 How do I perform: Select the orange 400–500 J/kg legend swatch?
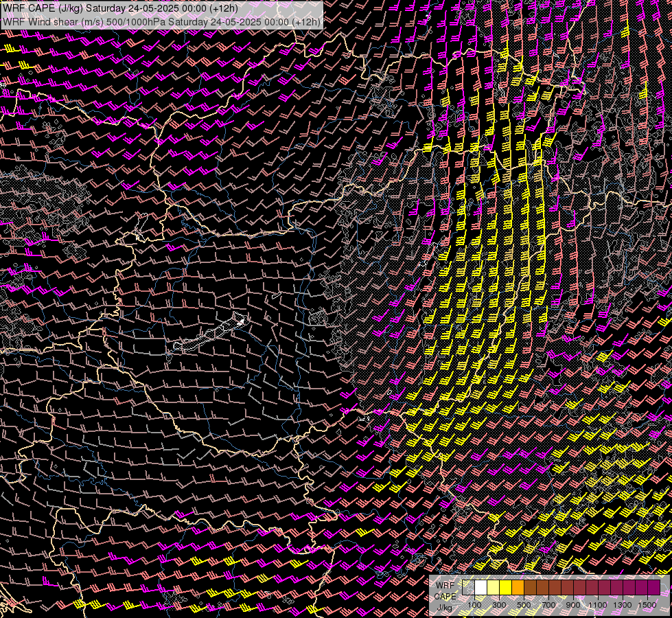point(518,588)
